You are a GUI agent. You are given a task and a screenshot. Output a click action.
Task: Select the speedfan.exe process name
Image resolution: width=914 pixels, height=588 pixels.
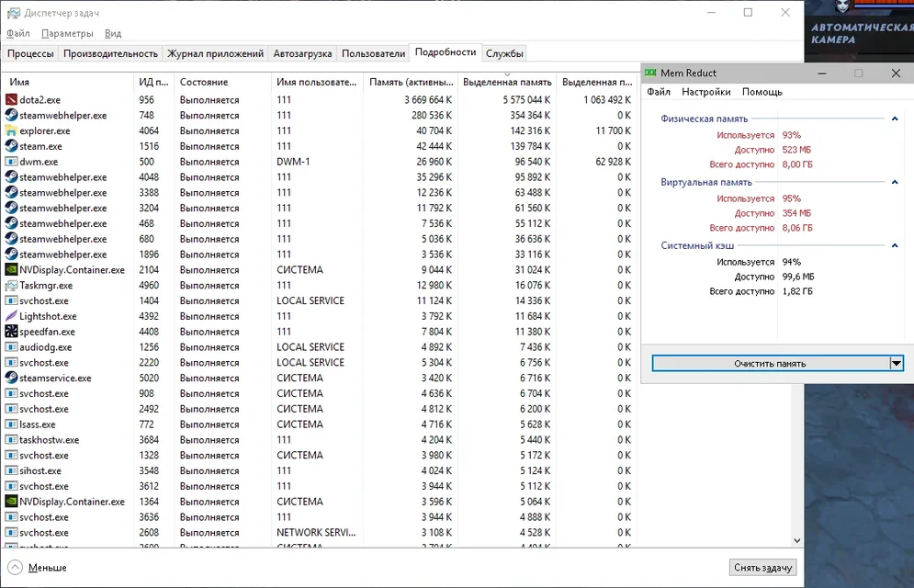point(47,332)
